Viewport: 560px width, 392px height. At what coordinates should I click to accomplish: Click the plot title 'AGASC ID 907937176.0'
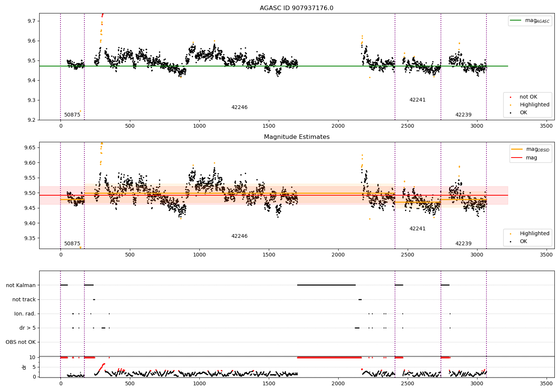pos(296,8)
